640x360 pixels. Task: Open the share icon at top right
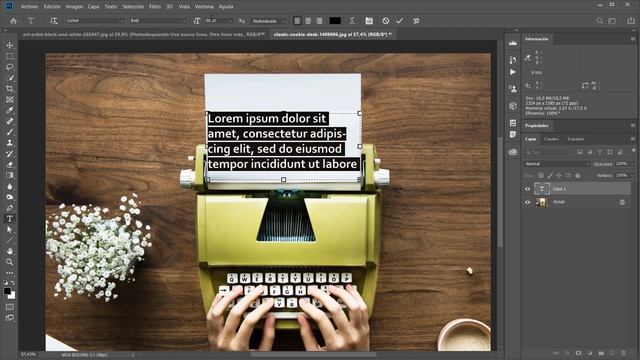click(x=631, y=21)
